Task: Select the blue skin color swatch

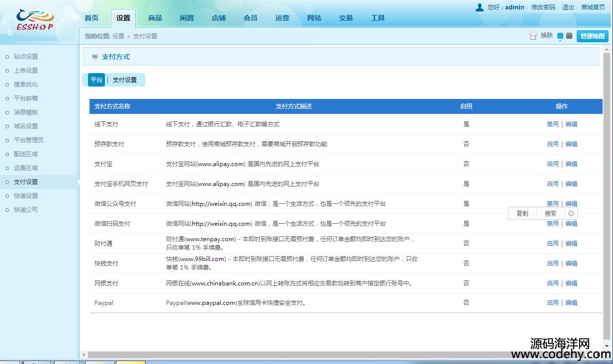Action: click(560, 36)
